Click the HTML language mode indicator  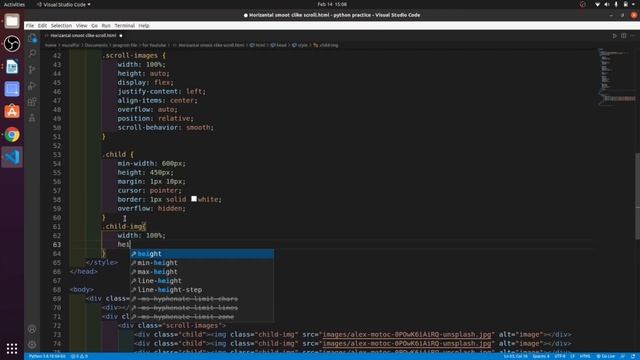click(585, 356)
